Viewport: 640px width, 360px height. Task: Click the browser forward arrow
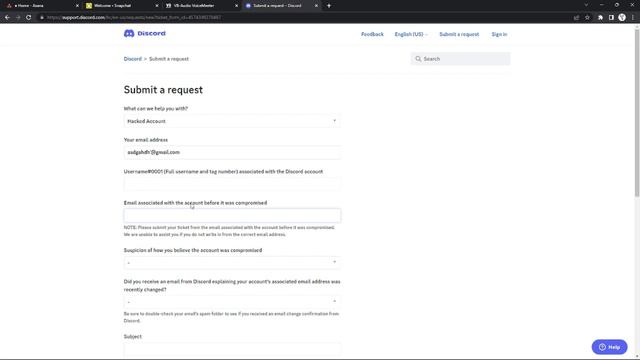[x=18, y=18]
